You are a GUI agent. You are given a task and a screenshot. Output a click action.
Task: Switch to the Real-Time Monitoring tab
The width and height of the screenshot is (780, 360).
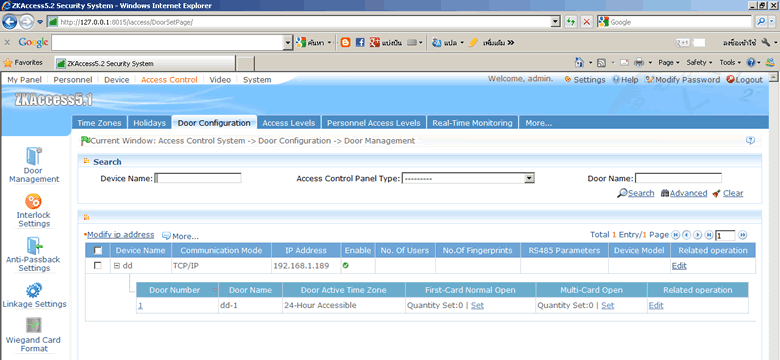[472, 123]
